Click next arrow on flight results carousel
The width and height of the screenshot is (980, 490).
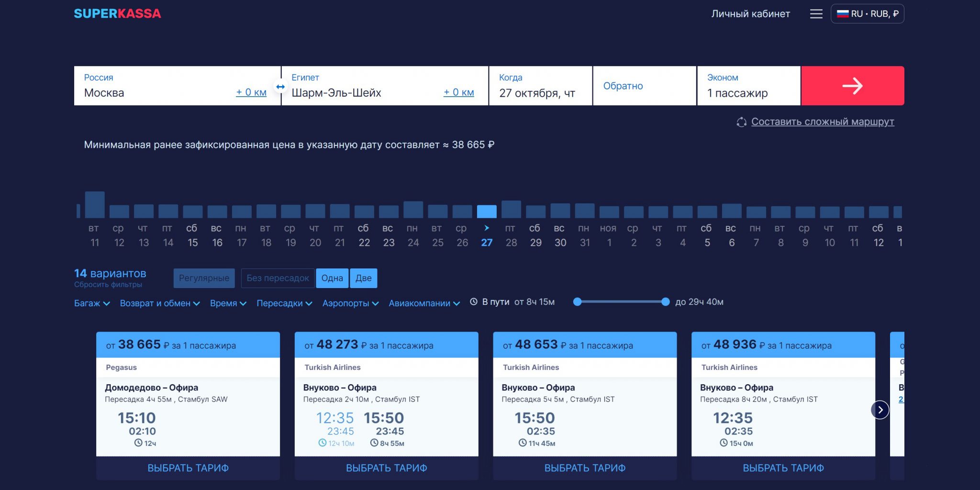[x=880, y=410]
